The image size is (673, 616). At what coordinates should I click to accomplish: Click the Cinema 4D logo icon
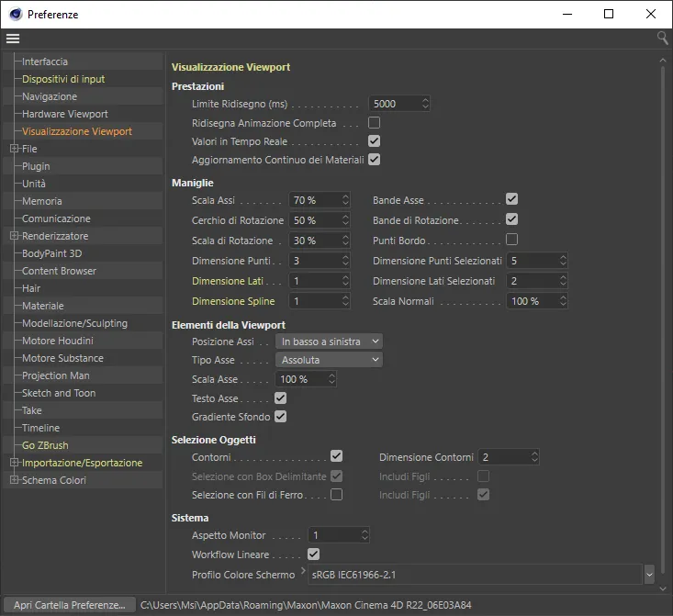pos(16,14)
